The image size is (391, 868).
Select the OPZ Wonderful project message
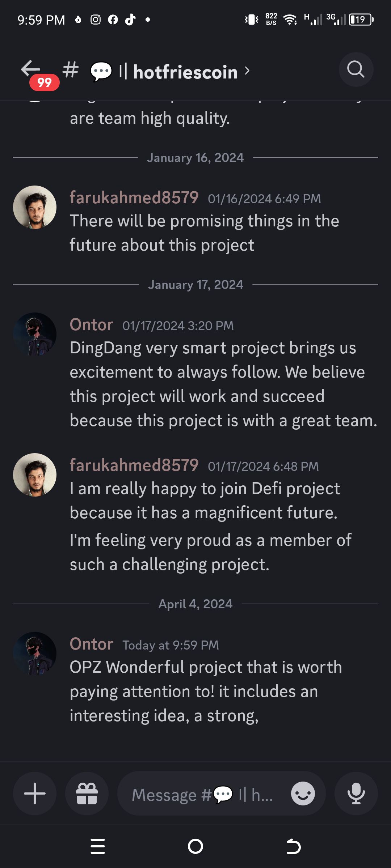[x=206, y=692]
